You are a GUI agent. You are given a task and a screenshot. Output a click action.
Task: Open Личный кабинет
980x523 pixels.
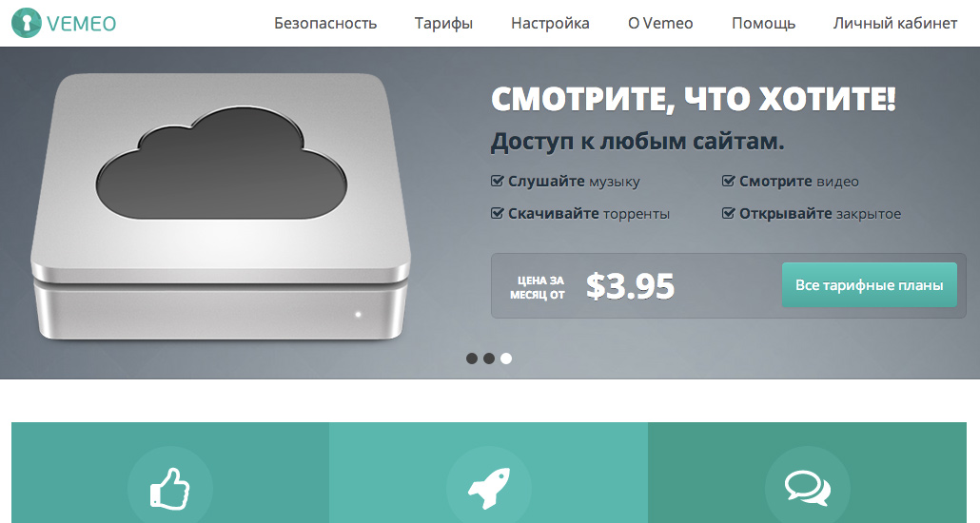[895, 24]
